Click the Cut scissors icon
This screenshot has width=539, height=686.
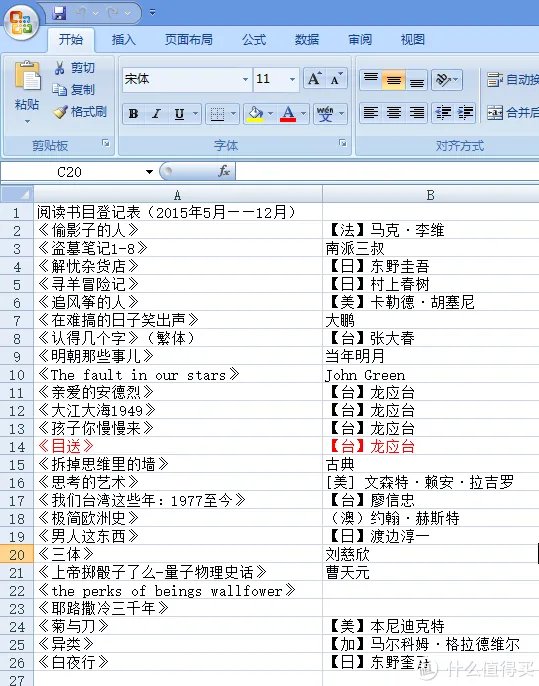tap(60, 68)
